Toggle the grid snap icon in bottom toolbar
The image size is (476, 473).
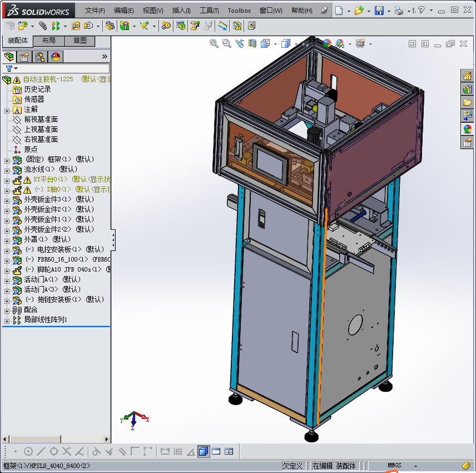[x=178, y=451]
